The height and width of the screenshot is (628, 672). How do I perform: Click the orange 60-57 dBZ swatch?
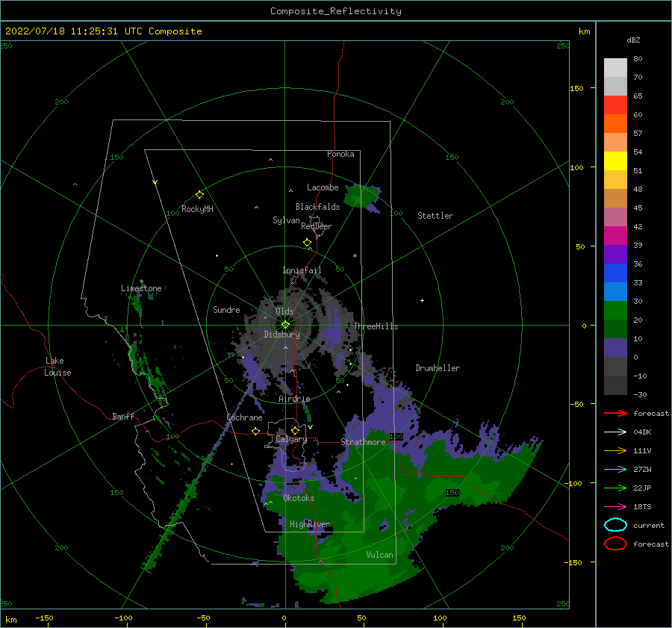[x=615, y=124]
